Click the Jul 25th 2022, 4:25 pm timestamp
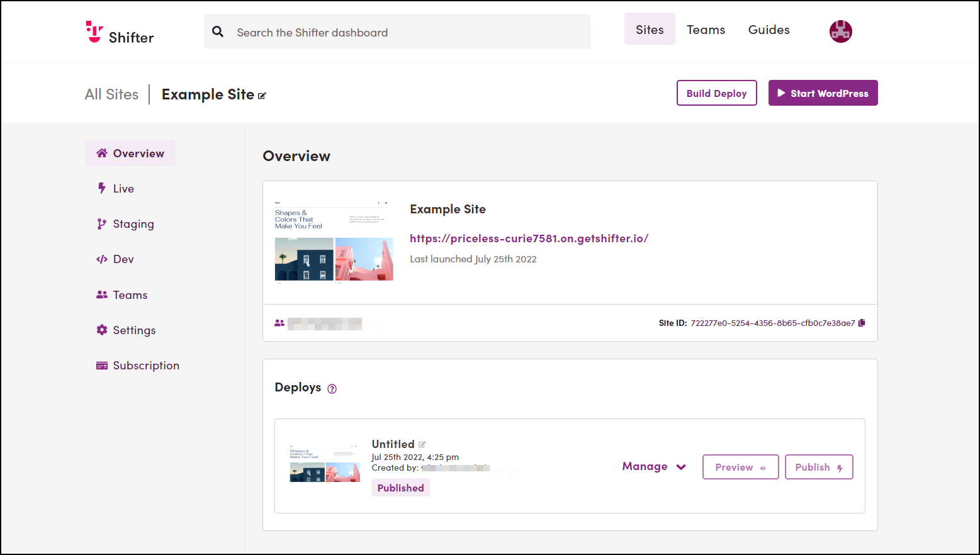Screen dimensions: 980x555 pyautogui.click(x=415, y=457)
